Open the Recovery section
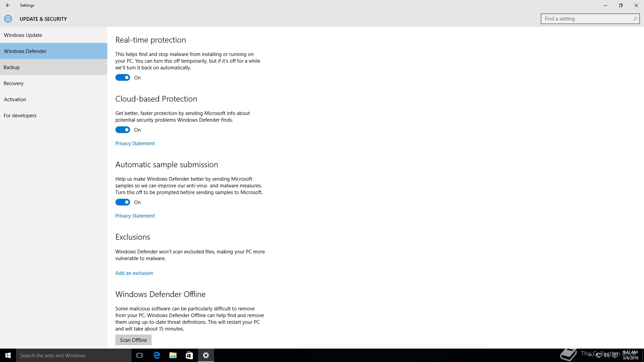 pyautogui.click(x=54, y=83)
